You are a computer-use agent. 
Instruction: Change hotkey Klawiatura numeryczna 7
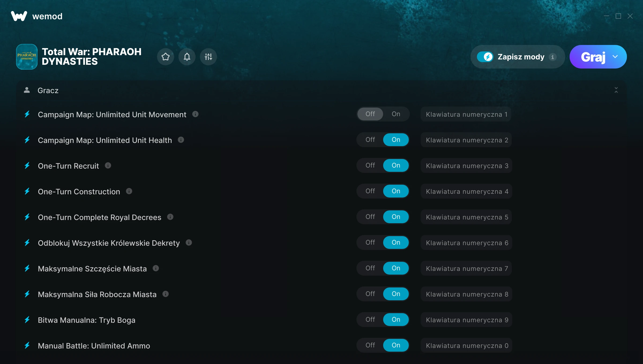click(x=466, y=268)
